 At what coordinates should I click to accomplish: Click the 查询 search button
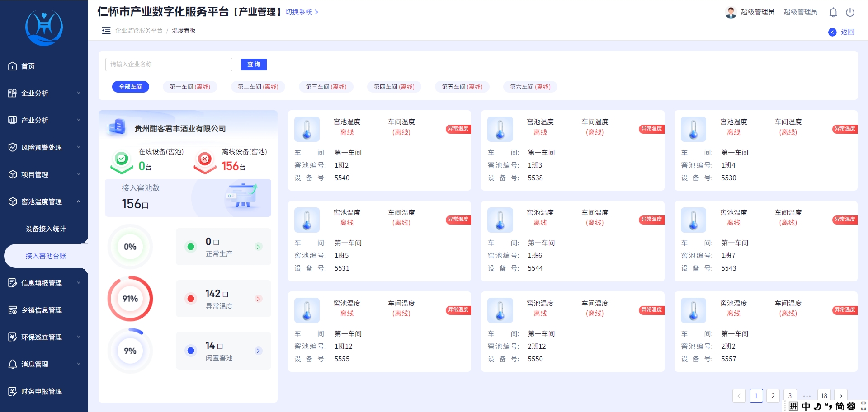[x=254, y=65]
